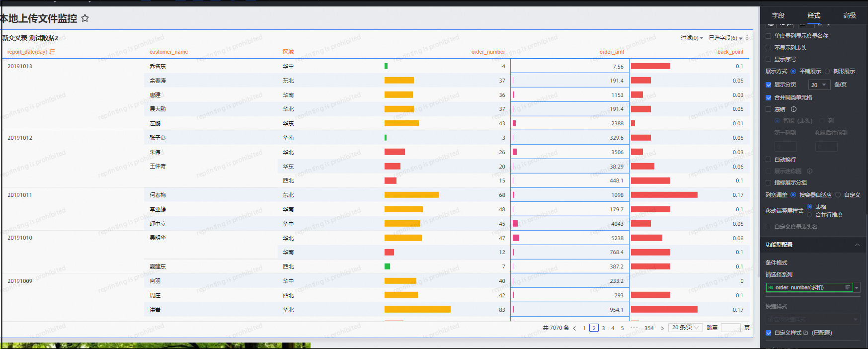This screenshot has height=349, width=868.
Task: Enable the 自动换行 checkbox
Action: tap(769, 160)
